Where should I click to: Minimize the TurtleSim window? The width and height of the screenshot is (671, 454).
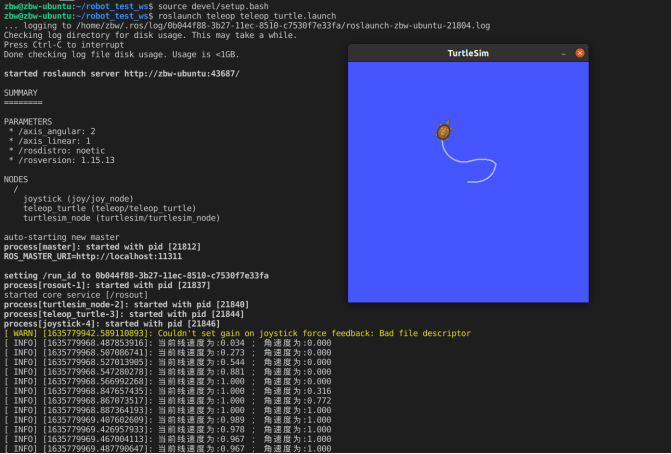pyautogui.click(x=564, y=53)
